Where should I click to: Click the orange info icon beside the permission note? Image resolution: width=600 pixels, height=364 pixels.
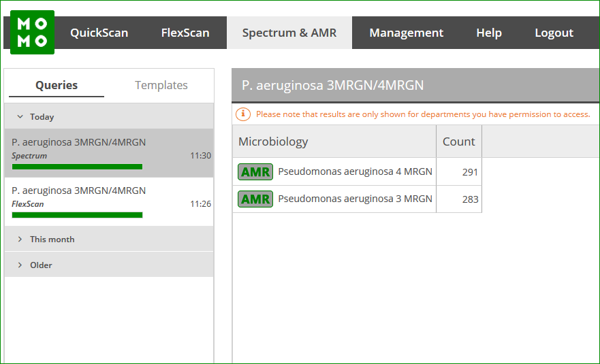(x=243, y=114)
